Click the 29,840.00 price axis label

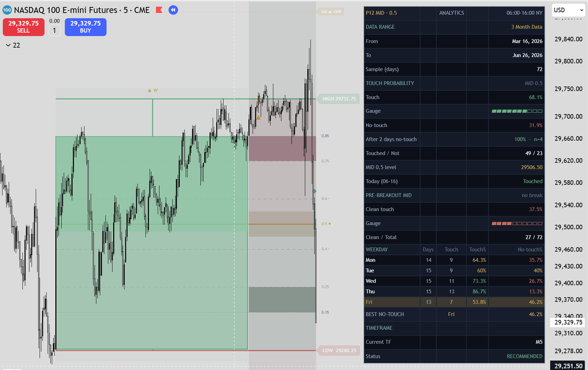point(567,39)
